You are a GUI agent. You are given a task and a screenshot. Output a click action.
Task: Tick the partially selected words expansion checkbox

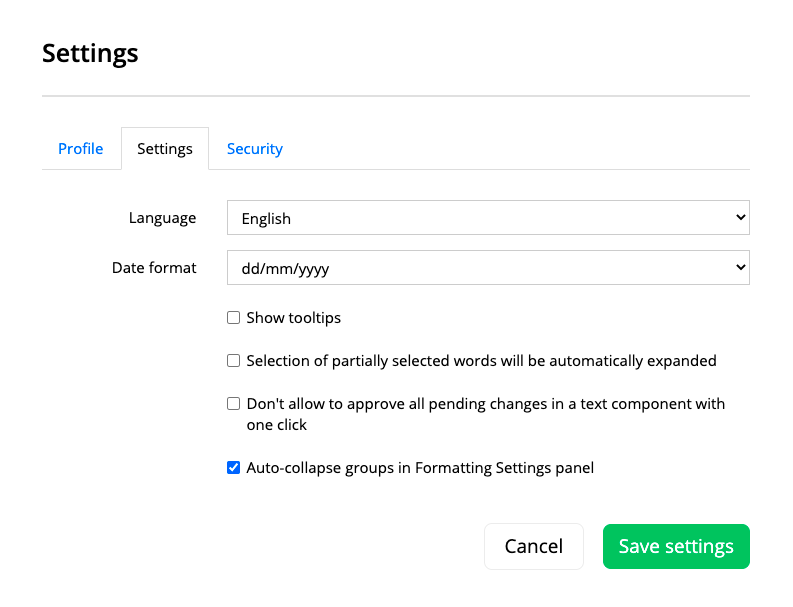point(233,361)
